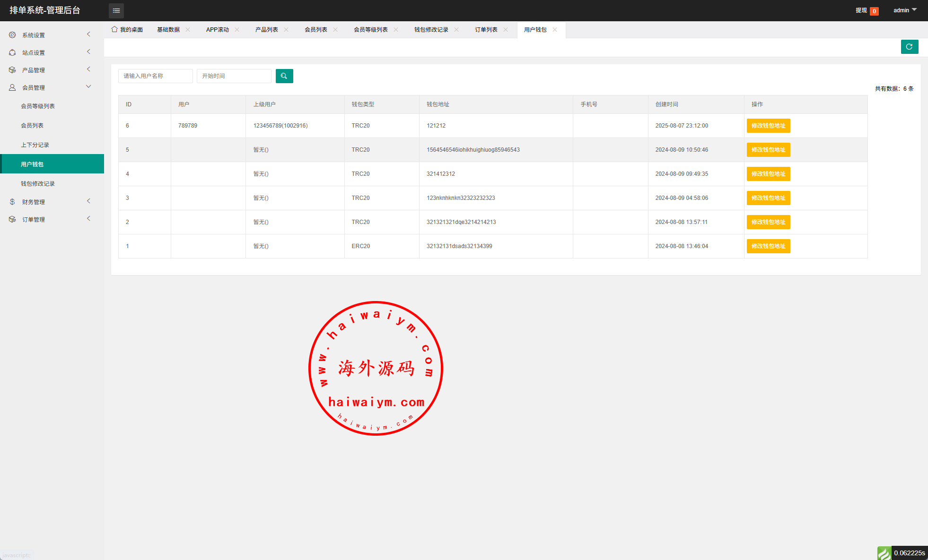Click the 财务管理 dollar icon
Image resolution: width=928 pixels, height=560 pixels.
tap(12, 202)
